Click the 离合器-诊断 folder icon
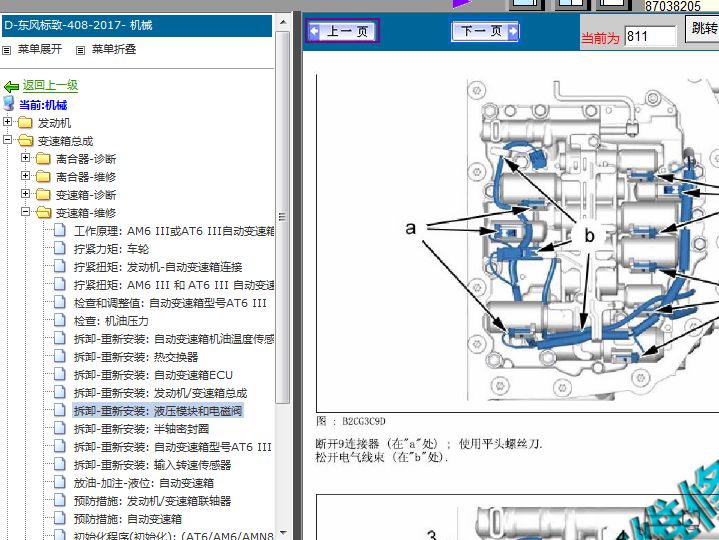The height and width of the screenshot is (540, 719). pos(43,159)
